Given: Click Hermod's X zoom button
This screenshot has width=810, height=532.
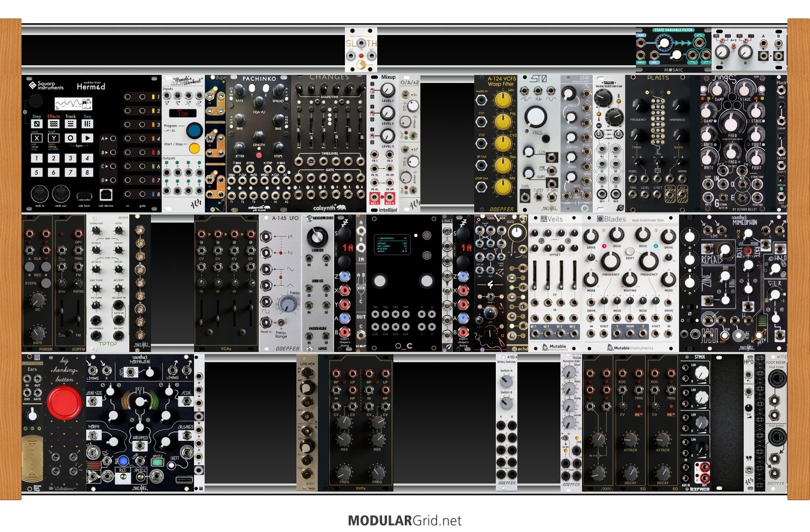Looking at the screenshot, I should coord(37,138).
